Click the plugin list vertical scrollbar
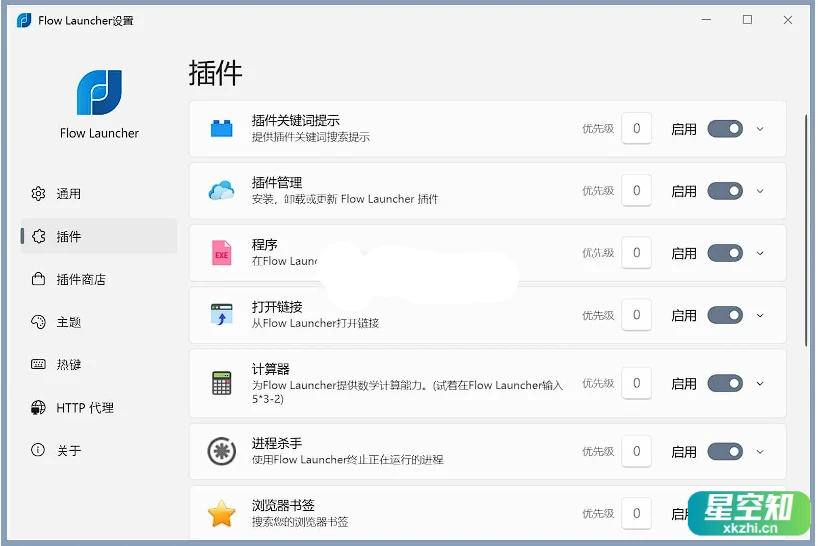The width and height of the screenshot is (818, 546). [806, 229]
